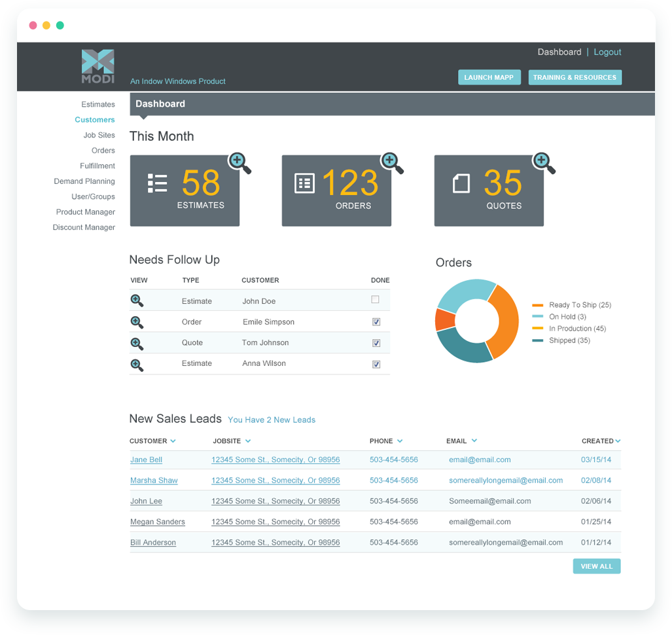
Task: Check the Done box for John Doe
Action: click(x=375, y=300)
